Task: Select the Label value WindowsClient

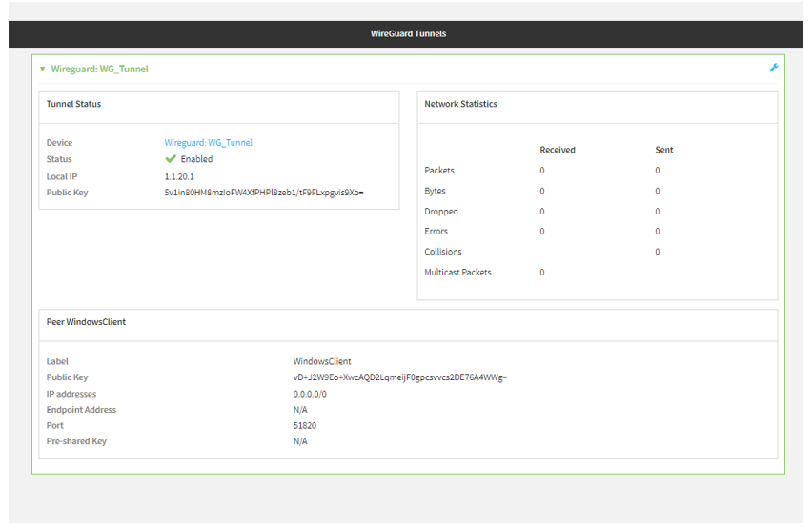Action: pyautogui.click(x=322, y=361)
